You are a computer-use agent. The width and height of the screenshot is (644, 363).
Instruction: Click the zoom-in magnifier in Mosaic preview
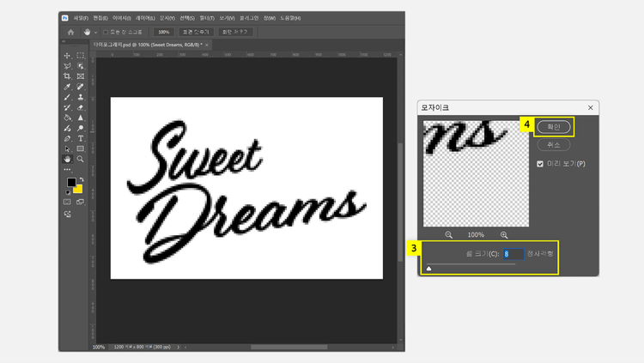click(504, 234)
